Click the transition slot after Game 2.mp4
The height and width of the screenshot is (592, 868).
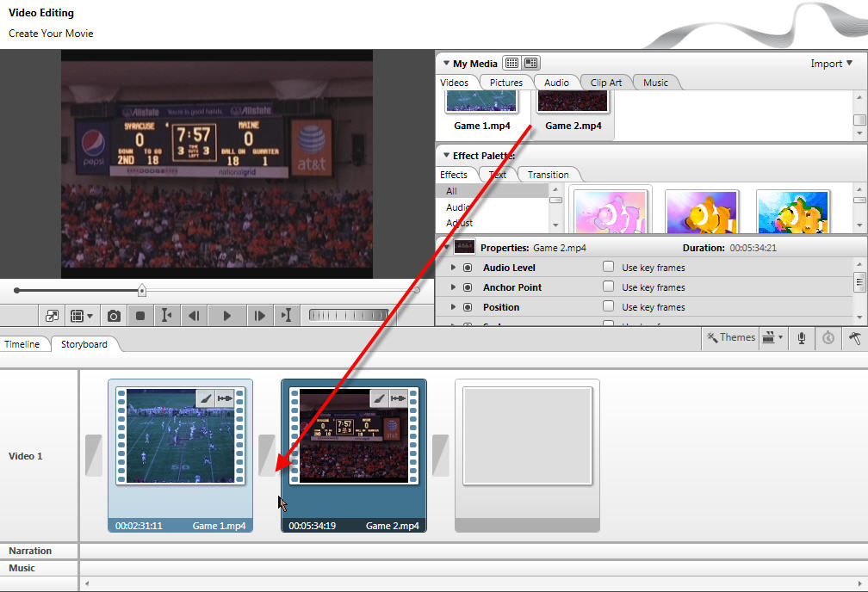pyautogui.click(x=440, y=455)
